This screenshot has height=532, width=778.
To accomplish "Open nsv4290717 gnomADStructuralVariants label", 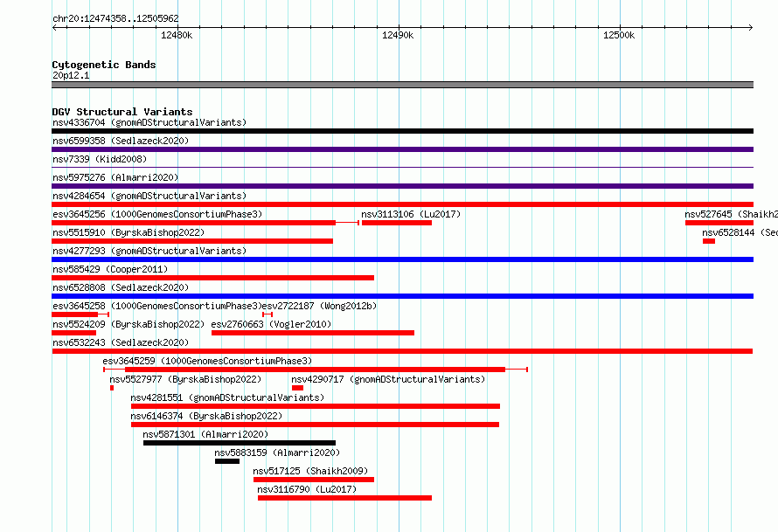I will (x=388, y=379).
